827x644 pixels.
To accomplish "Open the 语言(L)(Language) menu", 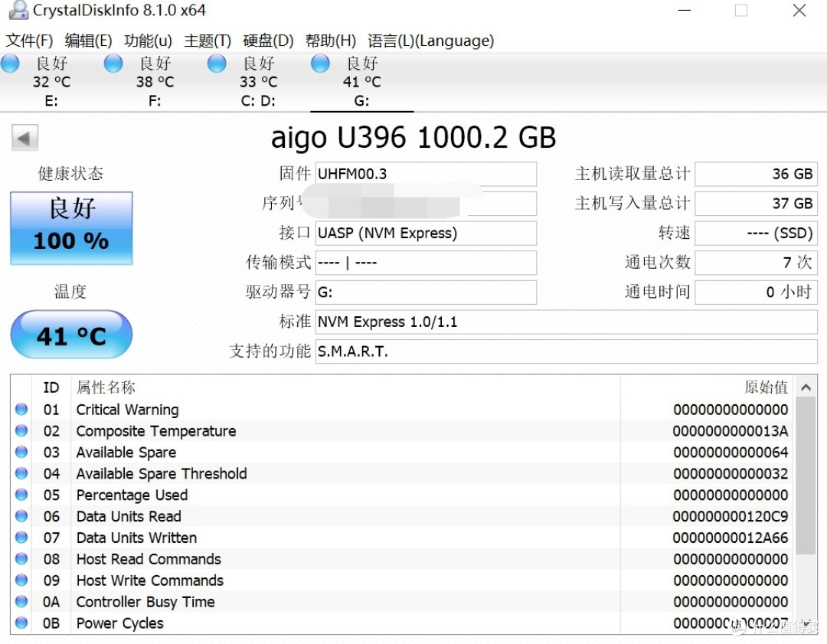I will (431, 41).
